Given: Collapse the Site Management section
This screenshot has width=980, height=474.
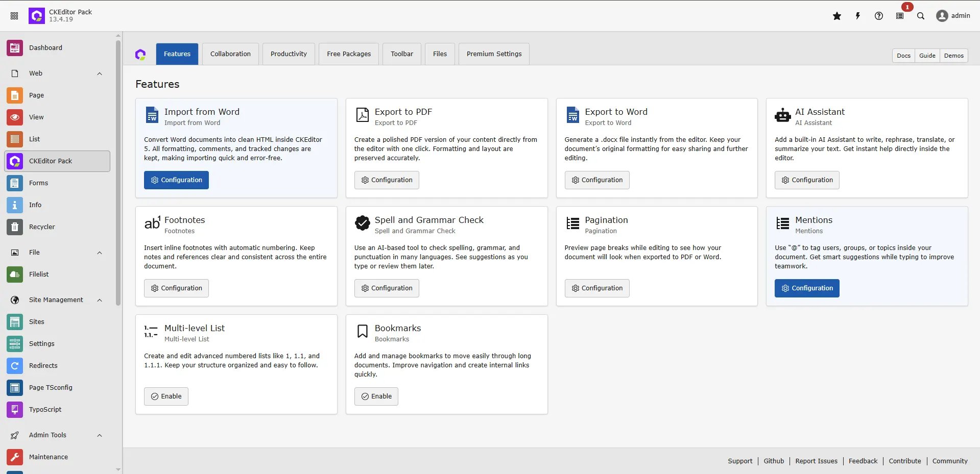Looking at the screenshot, I should (x=100, y=301).
